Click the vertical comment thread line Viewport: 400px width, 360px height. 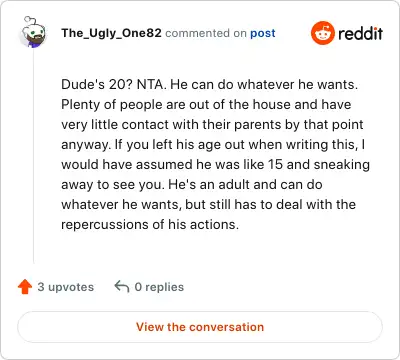pos(33,157)
